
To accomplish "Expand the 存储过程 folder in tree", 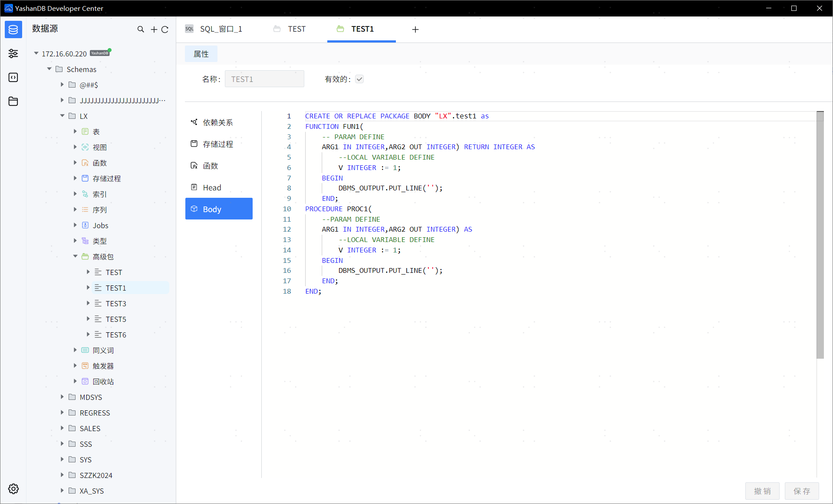I will click(75, 178).
